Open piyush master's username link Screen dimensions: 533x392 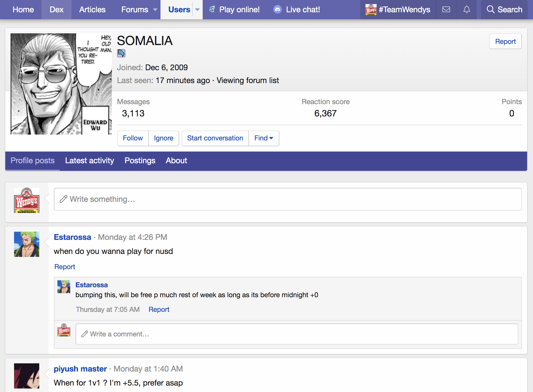[x=80, y=369]
